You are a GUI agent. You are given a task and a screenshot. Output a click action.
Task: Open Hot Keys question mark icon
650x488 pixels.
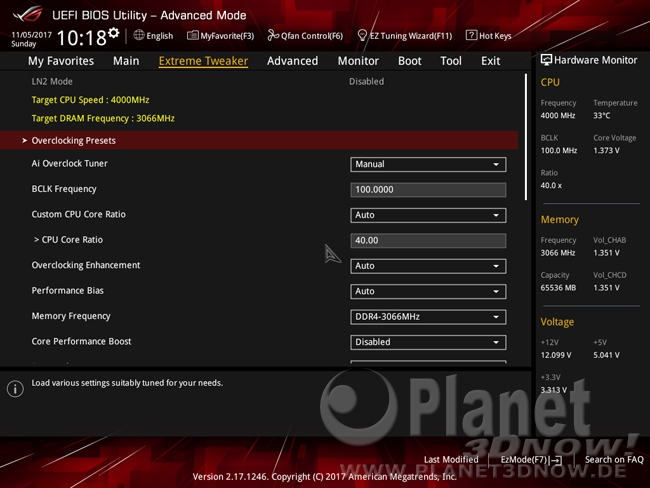click(471, 35)
